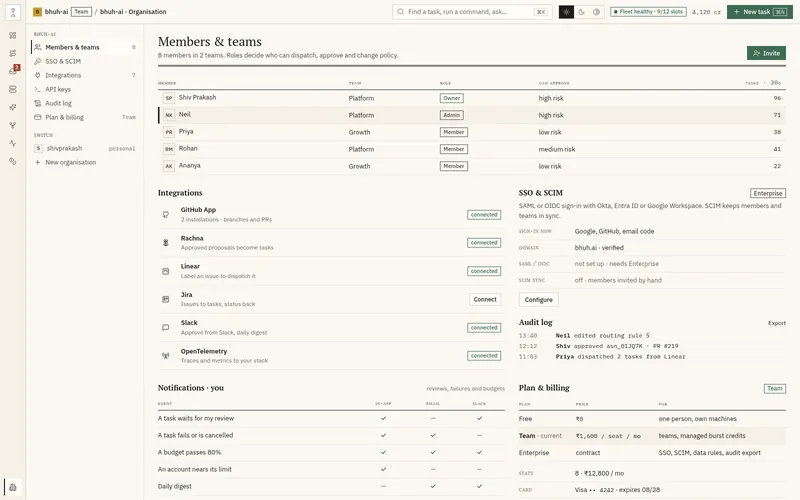Viewport: 800px width, 500px height.
Task: Click the Linear integration icon
Action: pos(166,271)
